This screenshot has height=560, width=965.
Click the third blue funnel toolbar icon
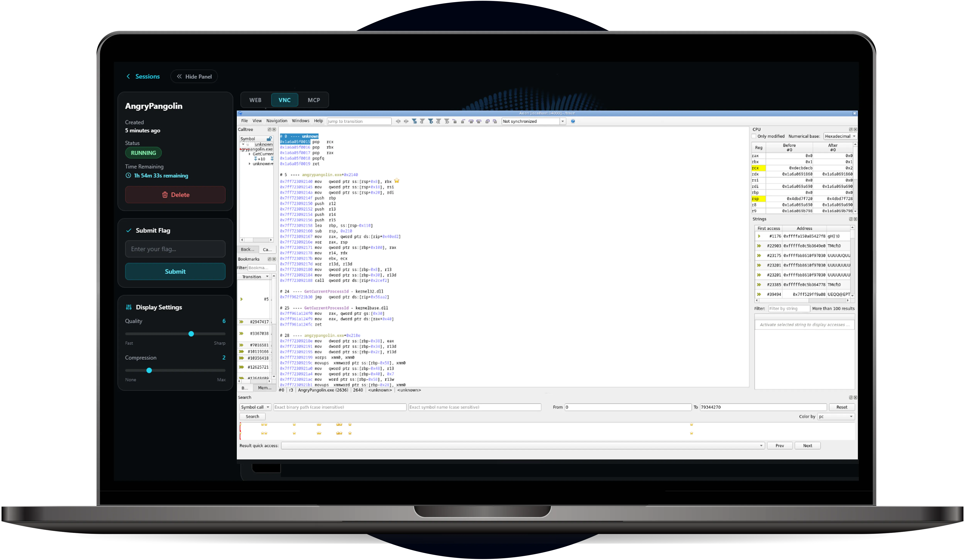[430, 121]
